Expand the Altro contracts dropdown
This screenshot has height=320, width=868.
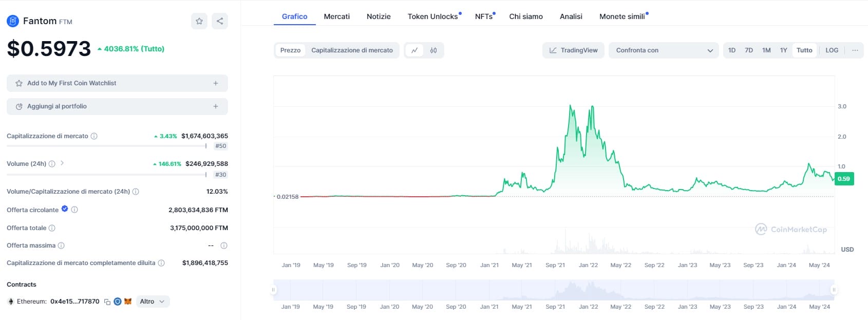pyautogui.click(x=152, y=302)
